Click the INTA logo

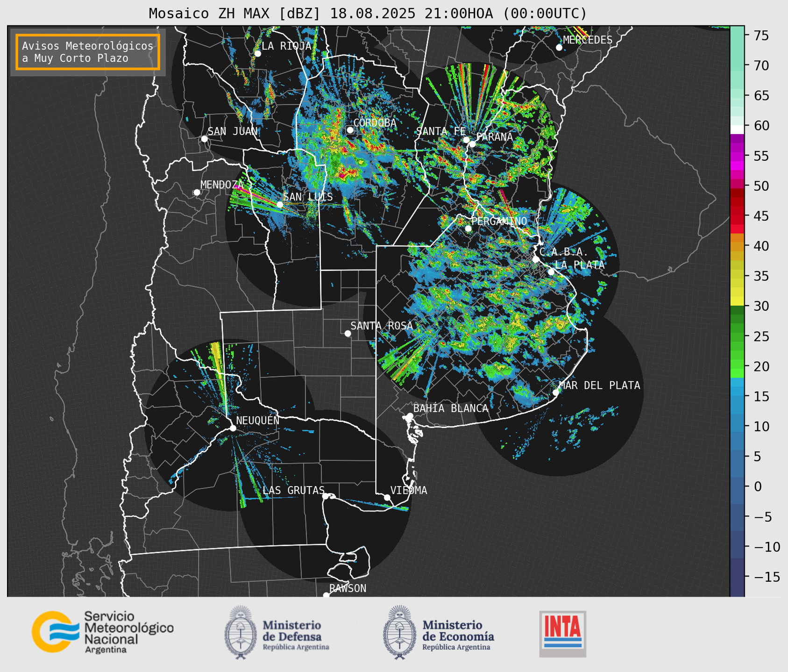pyautogui.click(x=562, y=634)
